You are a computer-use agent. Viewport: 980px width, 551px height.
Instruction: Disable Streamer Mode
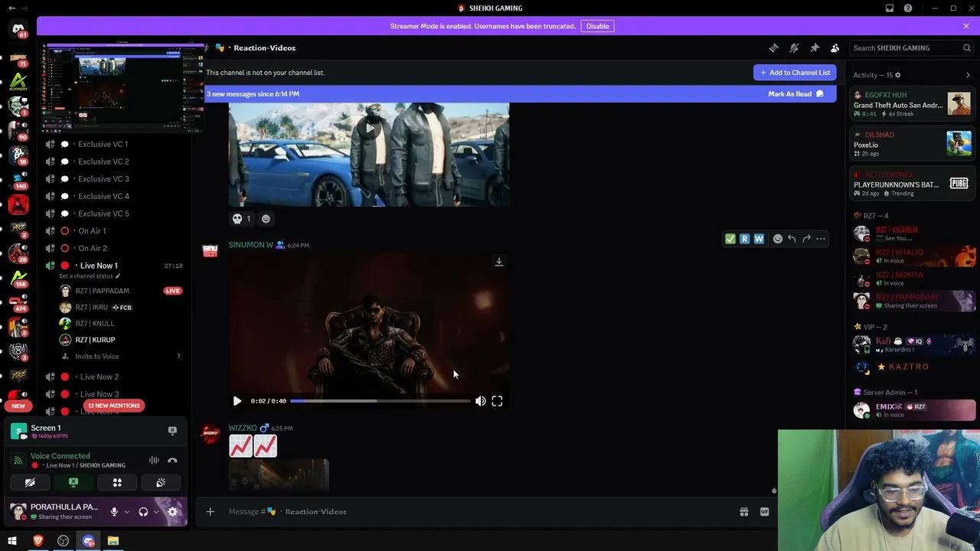(597, 26)
